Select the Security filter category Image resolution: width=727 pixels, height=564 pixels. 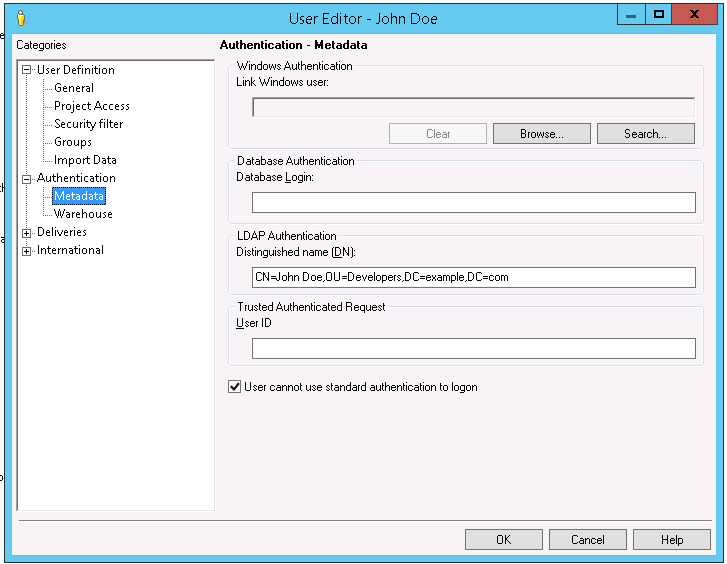pos(88,124)
